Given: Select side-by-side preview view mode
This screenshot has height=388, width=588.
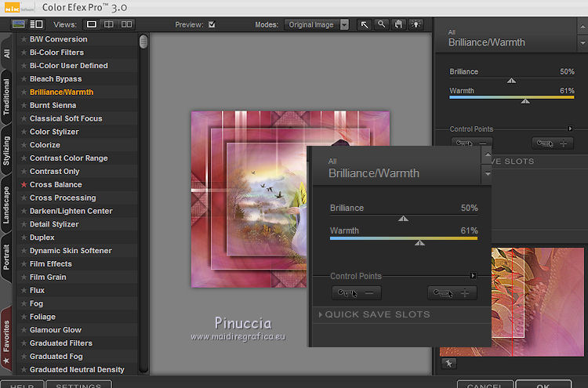Looking at the screenshot, I should tap(126, 24).
